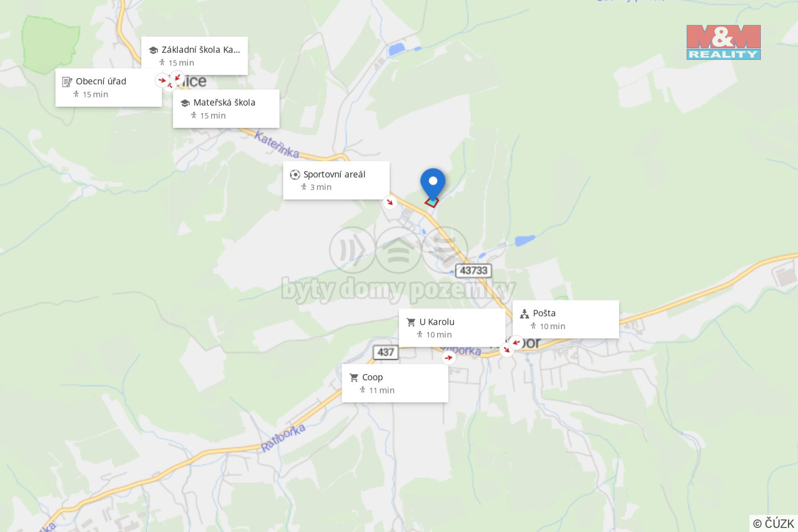Open the ČÚZK copyright attribution link
This screenshot has height=532, width=798.
tap(774, 523)
